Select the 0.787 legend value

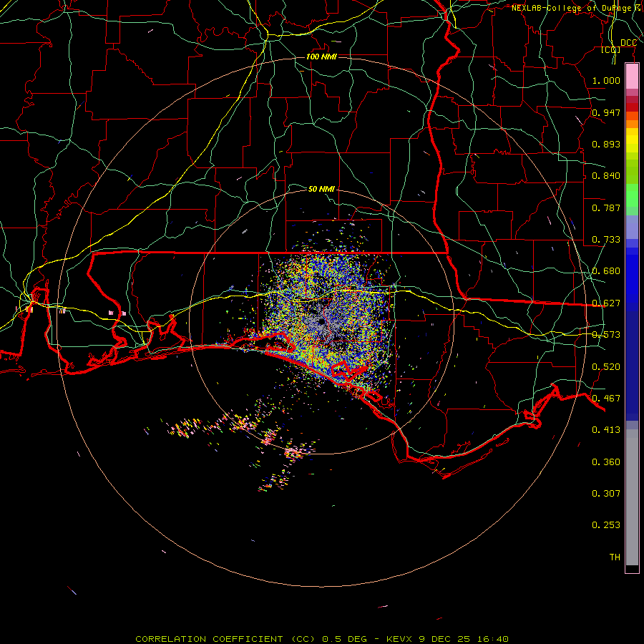coord(606,208)
